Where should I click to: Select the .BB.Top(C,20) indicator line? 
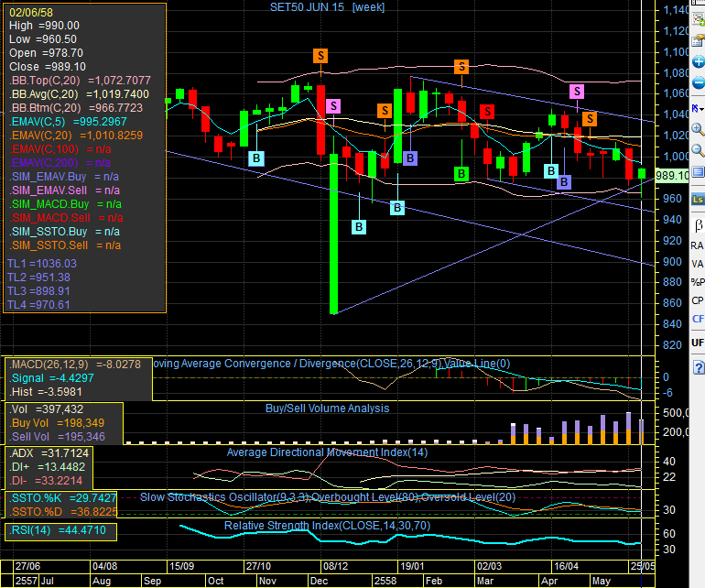click(x=80, y=81)
